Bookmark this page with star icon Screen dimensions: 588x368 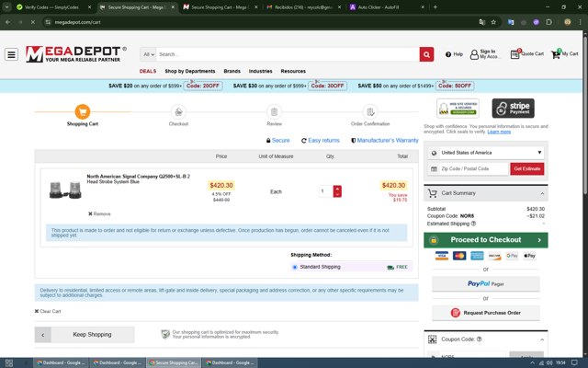(493, 22)
